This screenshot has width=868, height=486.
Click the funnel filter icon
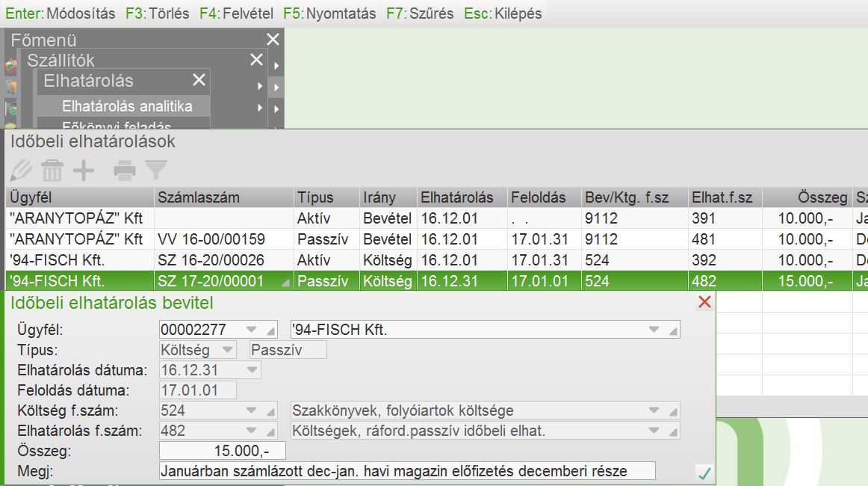point(155,170)
